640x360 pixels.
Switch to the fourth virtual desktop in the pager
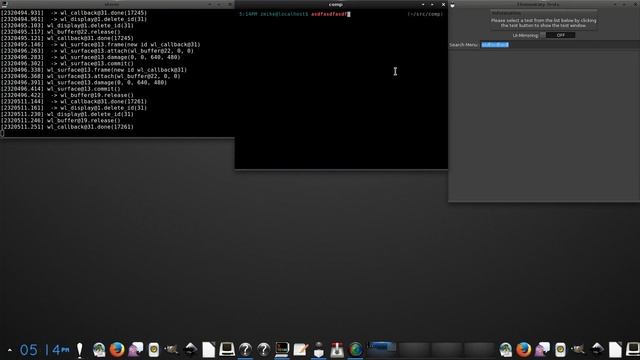[x=479, y=350]
